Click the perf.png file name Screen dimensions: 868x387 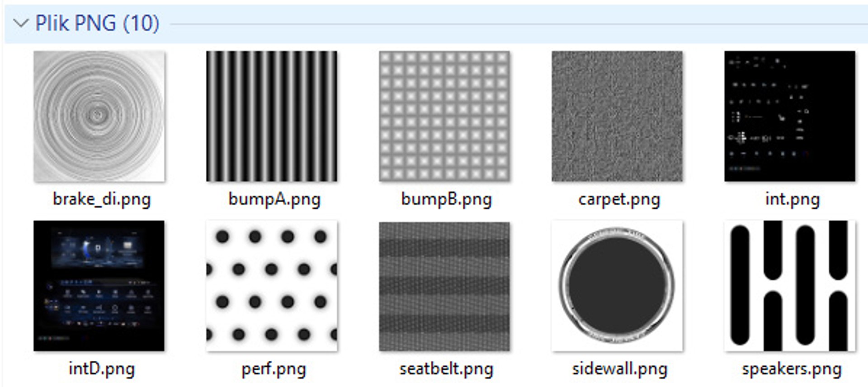[x=274, y=369]
